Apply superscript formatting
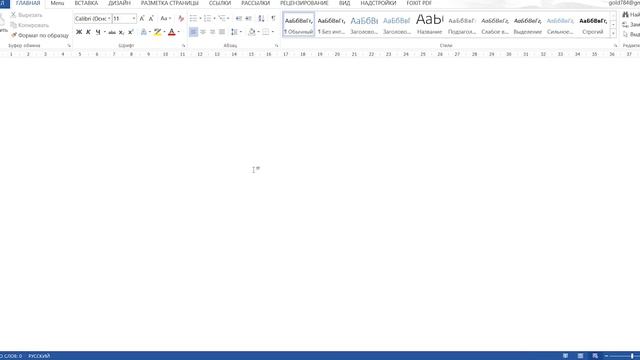Screen dimensions: 640x360 click(131, 32)
